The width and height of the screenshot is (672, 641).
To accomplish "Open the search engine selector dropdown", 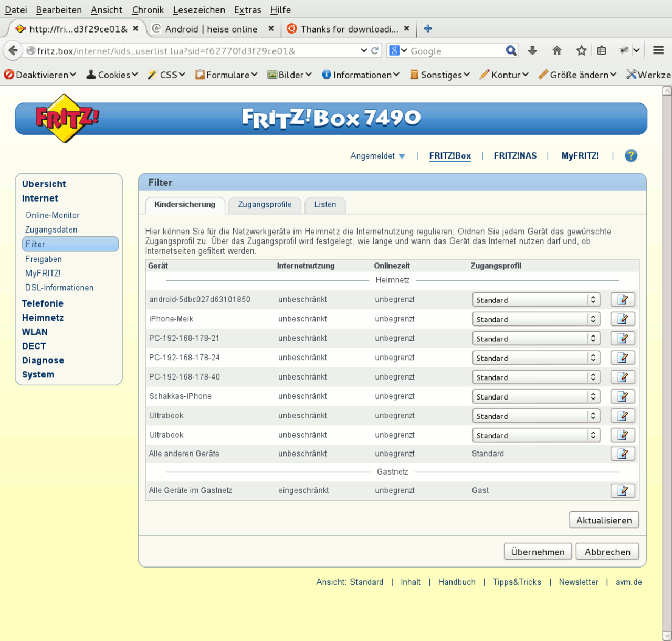I will (x=398, y=51).
